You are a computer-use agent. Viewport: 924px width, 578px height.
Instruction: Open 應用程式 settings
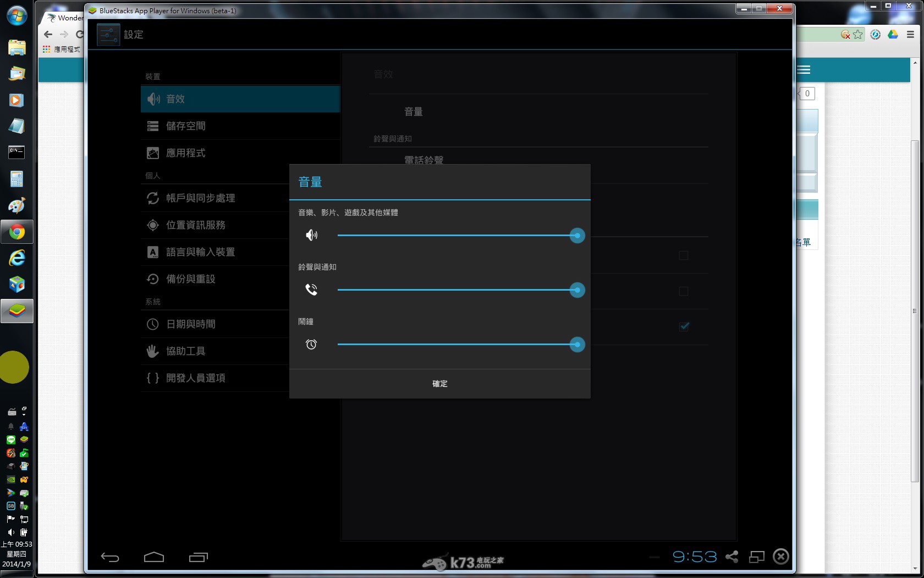pos(240,153)
